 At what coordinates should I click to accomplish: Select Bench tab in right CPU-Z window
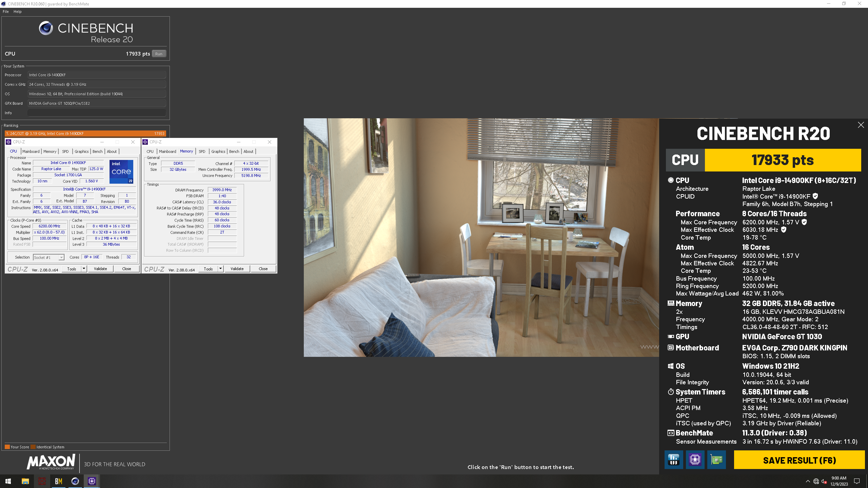[234, 151]
